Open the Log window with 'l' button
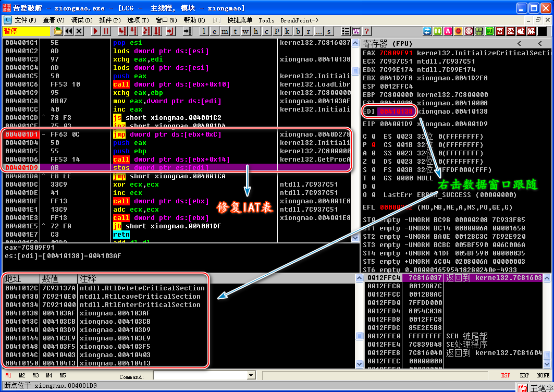Screen dimensions: 554x392 tap(204, 31)
